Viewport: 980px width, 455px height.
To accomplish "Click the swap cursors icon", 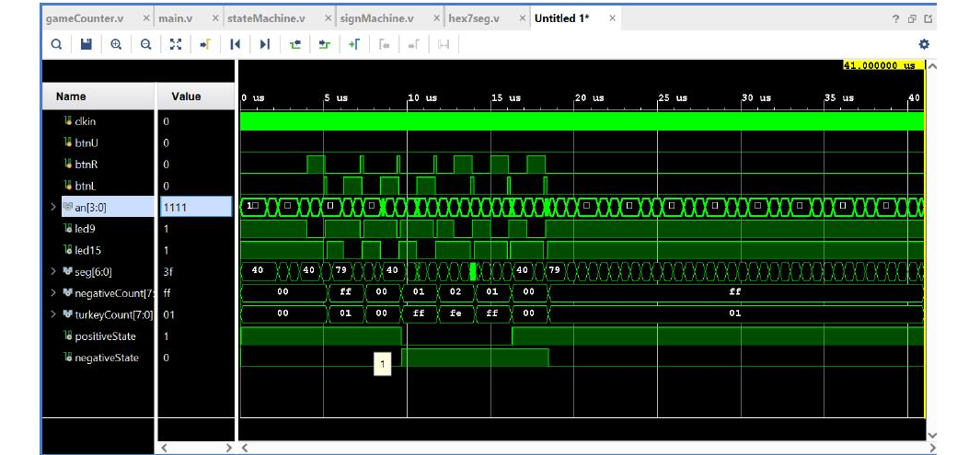I will point(444,44).
